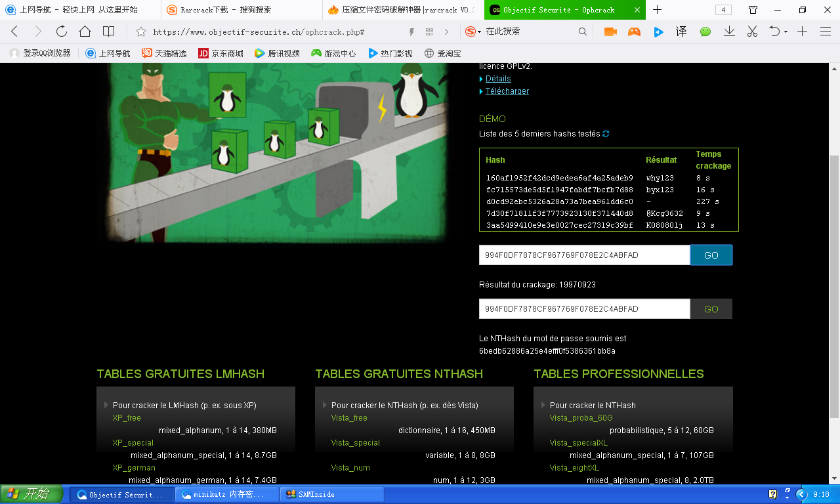Switch to minikatz taskbar window
The image size is (840, 504).
coord(227,494)
